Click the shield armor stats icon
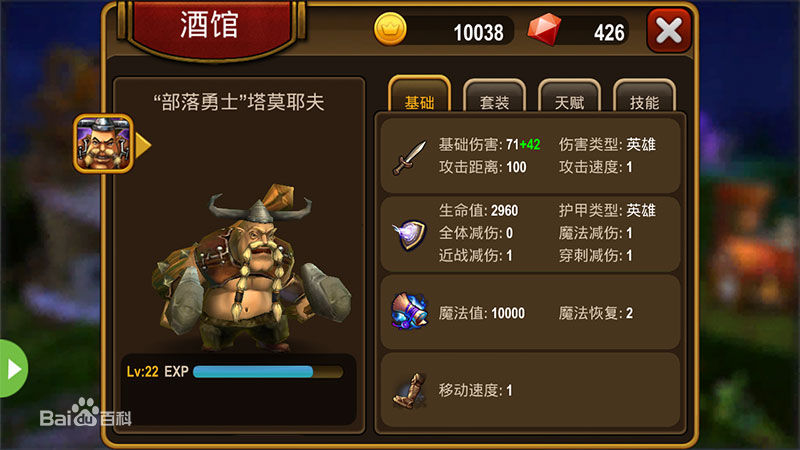 (409, 234)
